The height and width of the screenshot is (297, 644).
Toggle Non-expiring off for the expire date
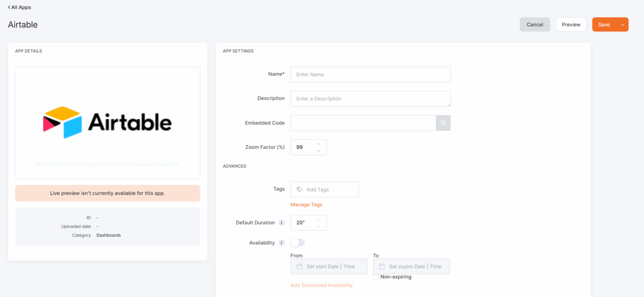coord(376,277)
